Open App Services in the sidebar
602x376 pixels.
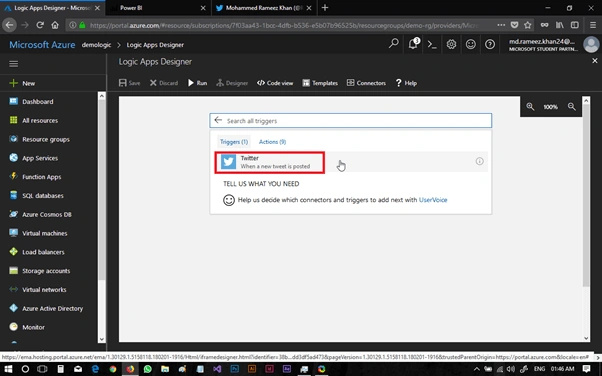33,158
